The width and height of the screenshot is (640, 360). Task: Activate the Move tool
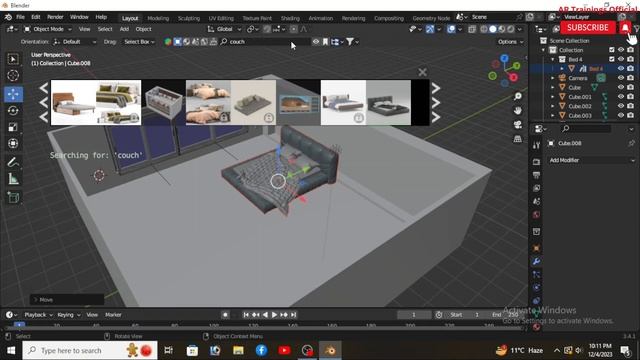click(13, 94)
